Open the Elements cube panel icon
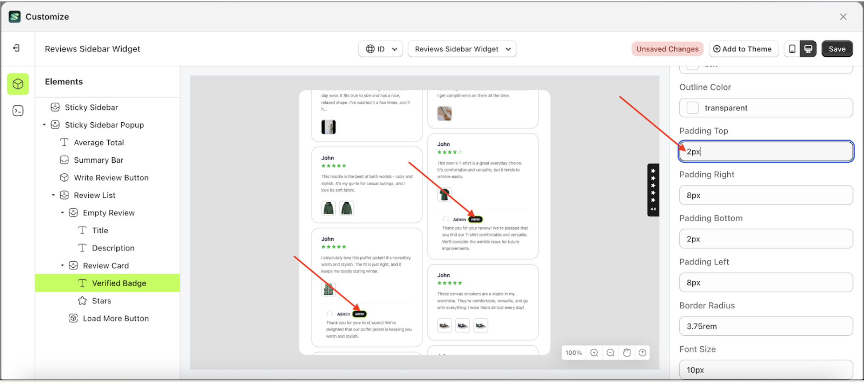 click(x=18, y=84)
